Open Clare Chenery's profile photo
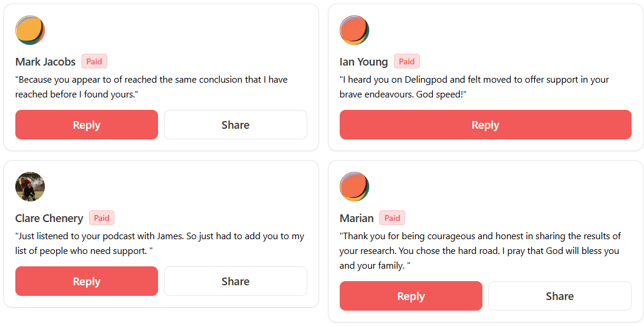This screenshot has width=644, height=326. (x=30, y=187)
